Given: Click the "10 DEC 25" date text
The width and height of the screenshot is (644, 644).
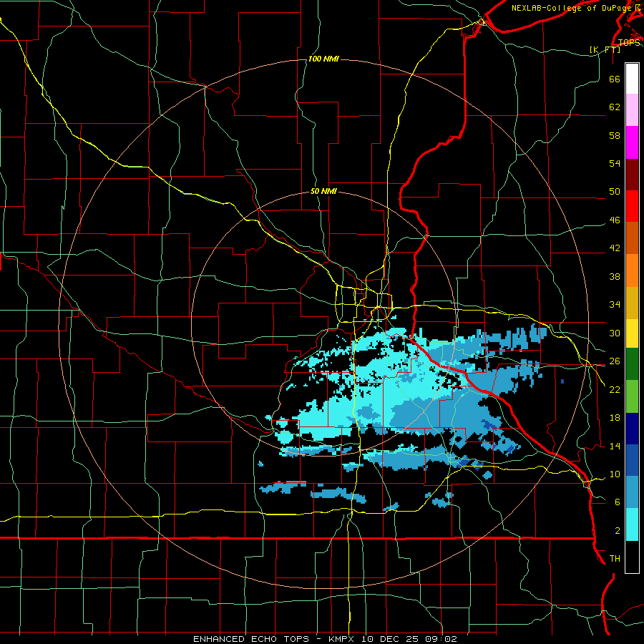Looking at the screenshot, I should 389,639.
